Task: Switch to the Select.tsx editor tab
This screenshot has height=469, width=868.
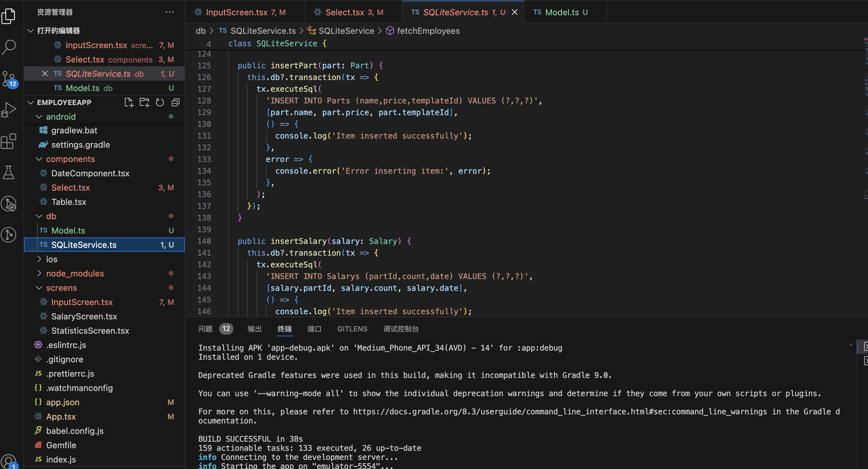Action: [x=353, y=12]
